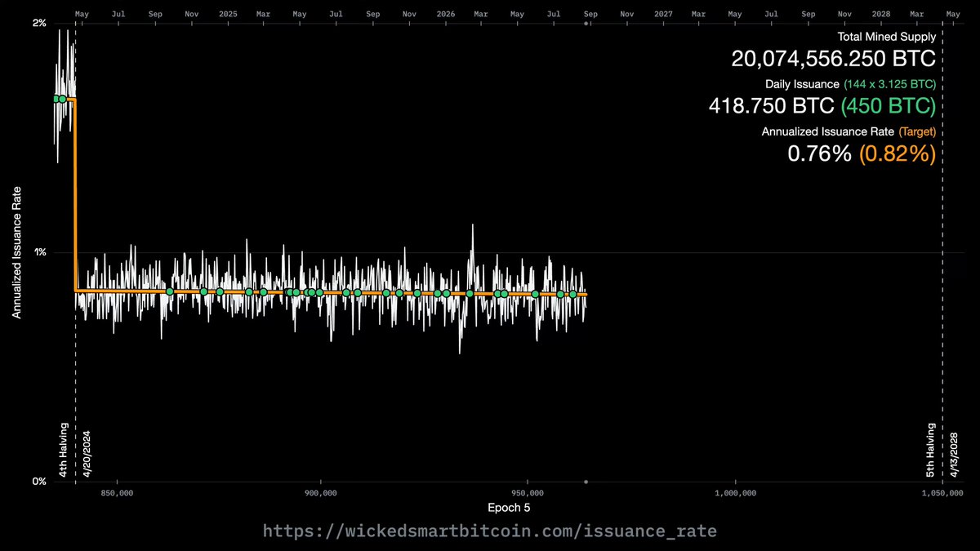Select the orange "(Target)" label
Viewport: 980px width, 551px height.
point(917,131)
